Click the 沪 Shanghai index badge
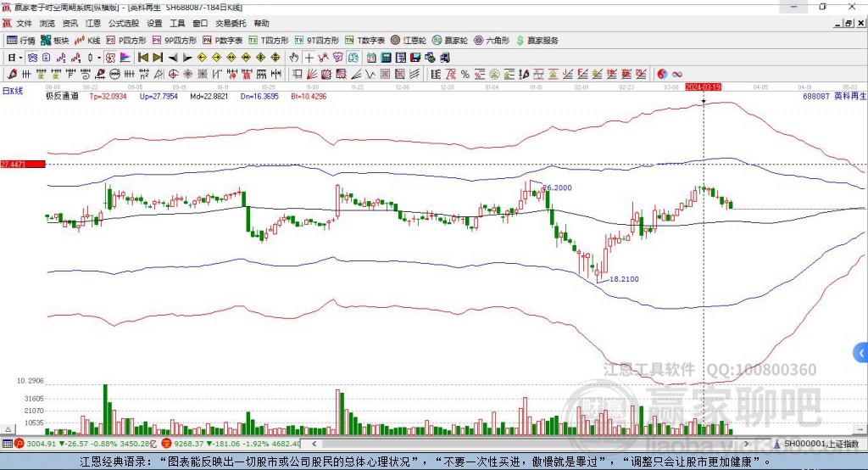Image resolution: width=868 pixels, height=470 pixels. 19,444
